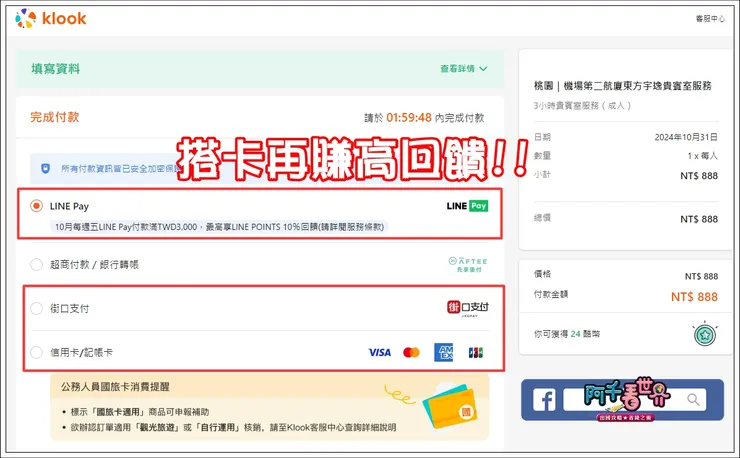The height and width of the screenshot is (458, 740).
Task: Click the 3小時貴賓室服務 (成人) package text
Action: 583,106
